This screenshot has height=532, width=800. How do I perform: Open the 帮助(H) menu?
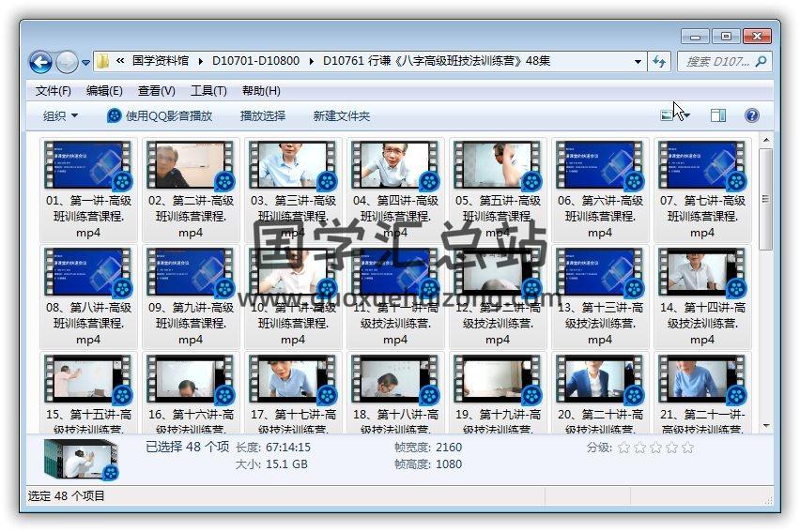pos(261,91)
